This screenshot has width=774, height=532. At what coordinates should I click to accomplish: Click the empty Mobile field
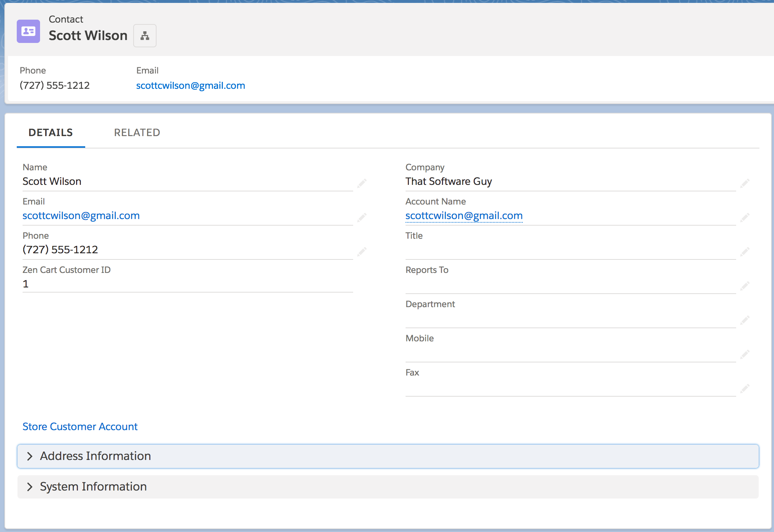click(x=571, y=353)
